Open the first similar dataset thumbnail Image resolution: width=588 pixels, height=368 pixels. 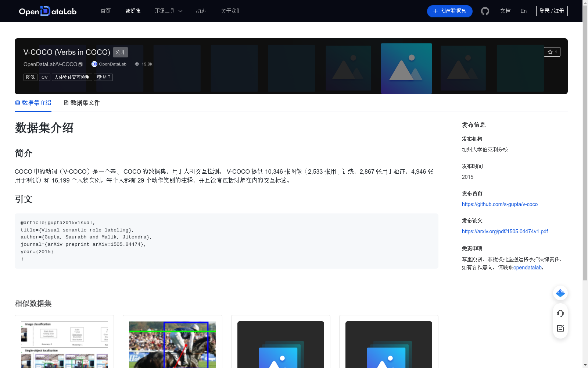pyautogui.click(x=64, y=344)
